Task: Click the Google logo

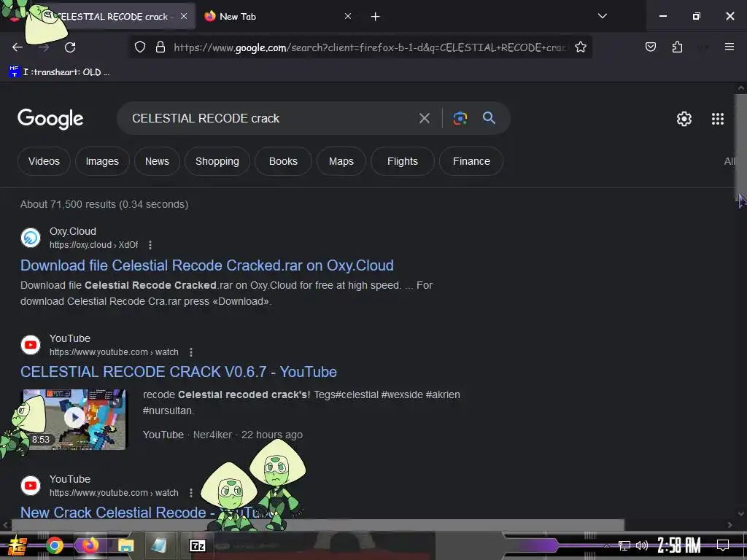Action: 50,119
